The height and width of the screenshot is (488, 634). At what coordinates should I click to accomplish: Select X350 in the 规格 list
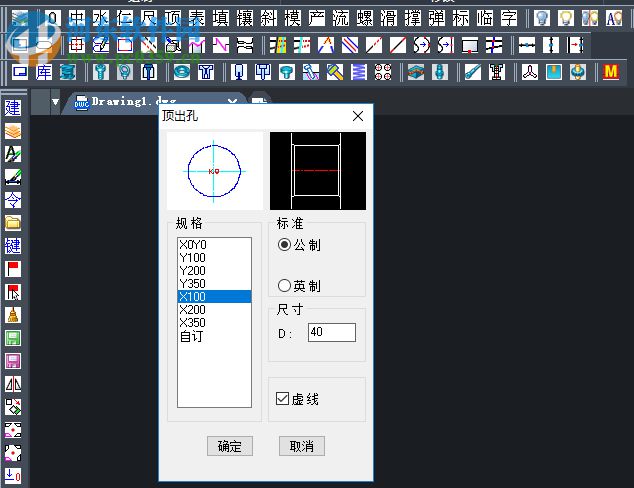point(214,322)
